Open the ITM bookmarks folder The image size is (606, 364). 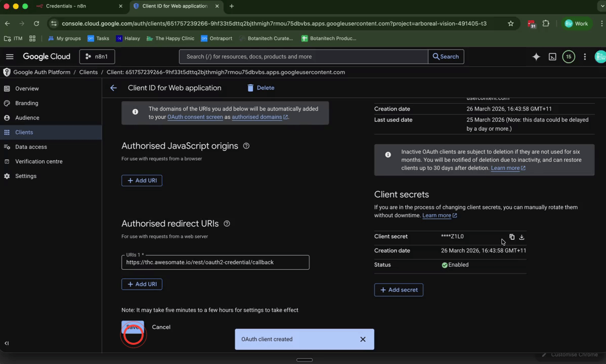[x=13, y=38]
